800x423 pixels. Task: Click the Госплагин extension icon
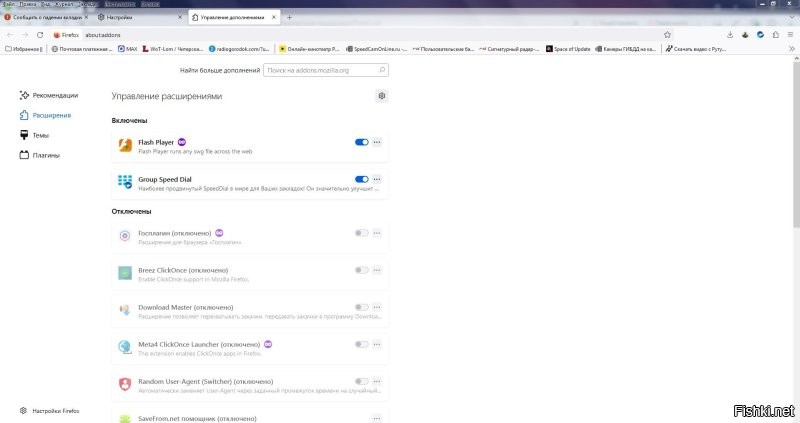pos(125,236)
